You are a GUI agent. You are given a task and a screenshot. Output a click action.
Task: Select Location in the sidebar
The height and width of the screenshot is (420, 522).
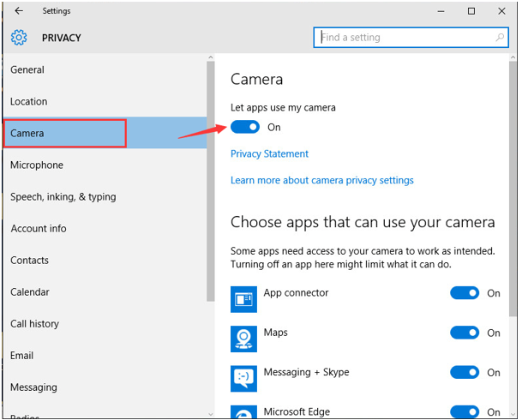29,101
